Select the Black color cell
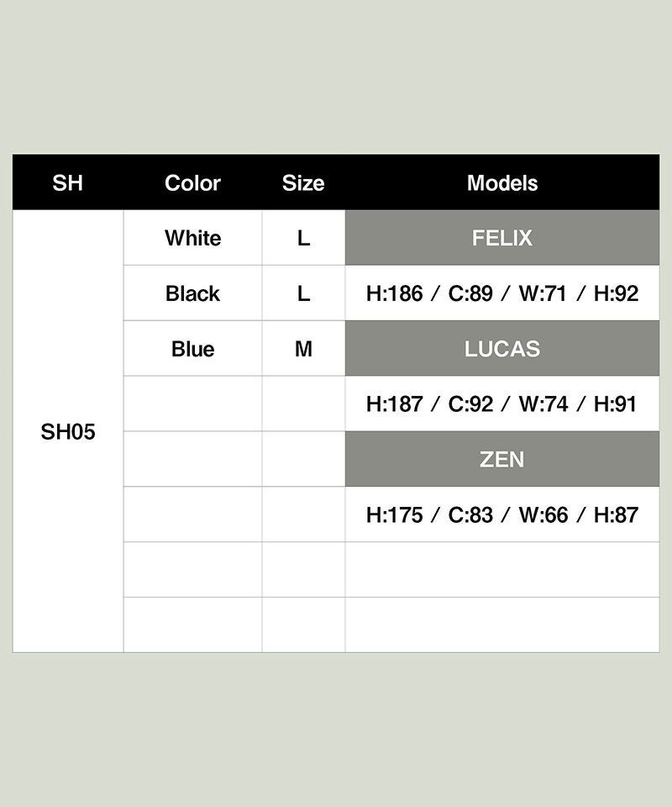This screenshot has width=672, height=807. point(192,293)
